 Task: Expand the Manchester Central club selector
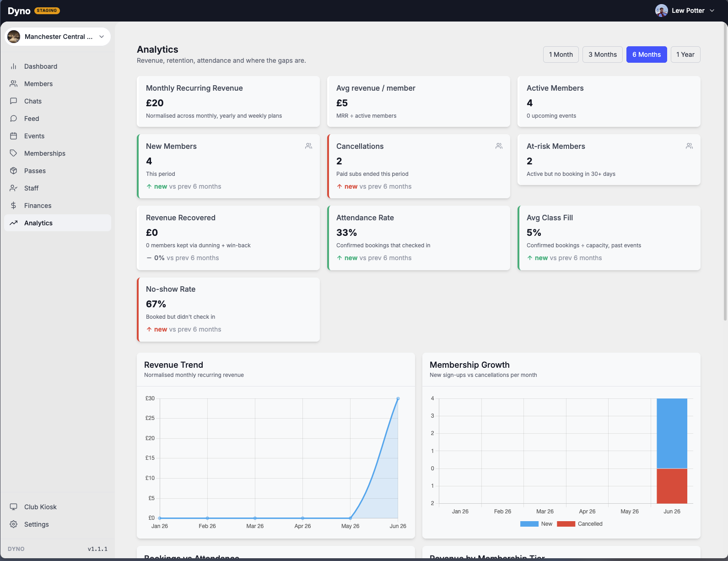[58, 37]
